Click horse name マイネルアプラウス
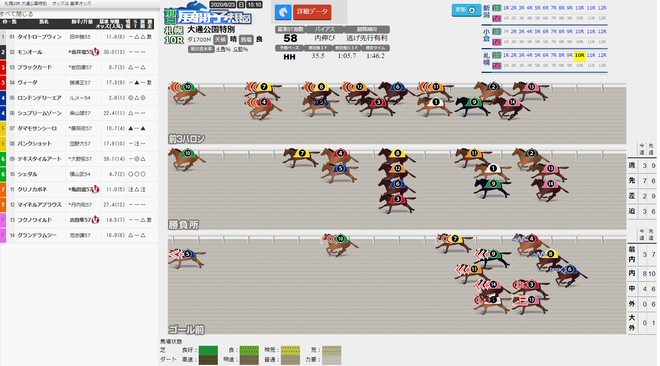This screenshot has width=660, height=366. (x=40, y=204)
